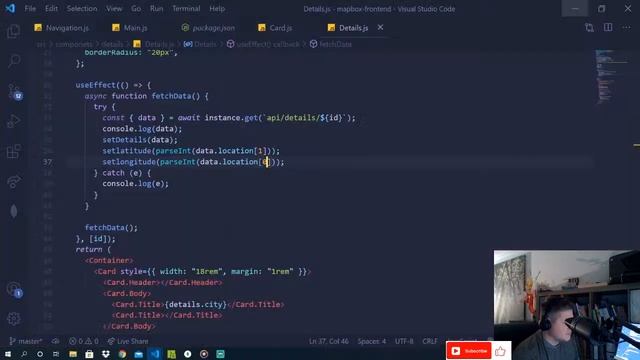Viewport: 640px width, 360px height.
Task: Open the editor more actions ellipsis
Action: point(627,27)
